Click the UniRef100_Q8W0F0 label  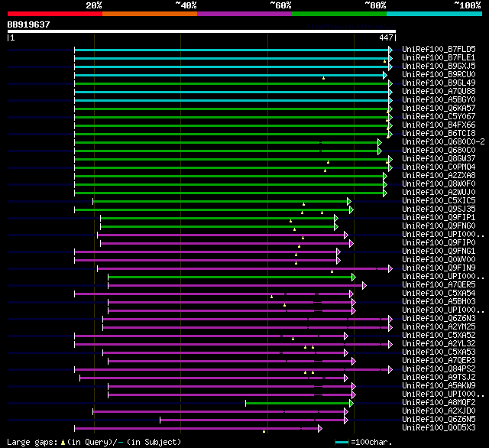tap(439, 184)
